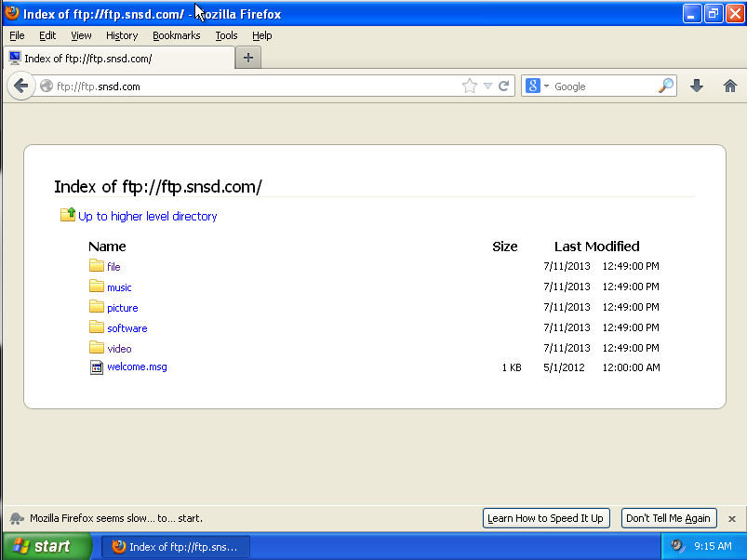The image size is (747, 560).
Task: Open the 'welcome.msg' file link
Action: click(137, 367)
